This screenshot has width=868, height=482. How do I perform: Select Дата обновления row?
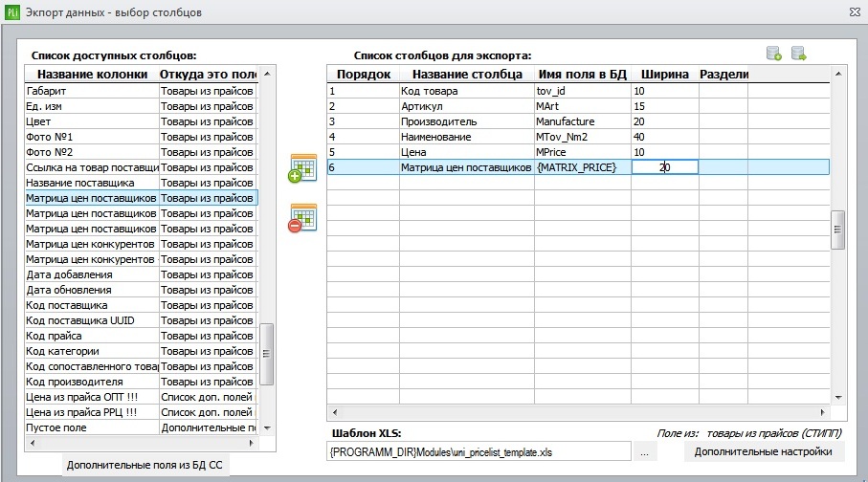coord(142,290)
